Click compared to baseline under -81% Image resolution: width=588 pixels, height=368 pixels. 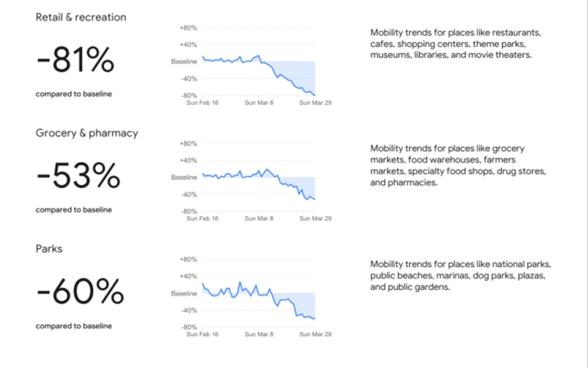click(74, 94)
